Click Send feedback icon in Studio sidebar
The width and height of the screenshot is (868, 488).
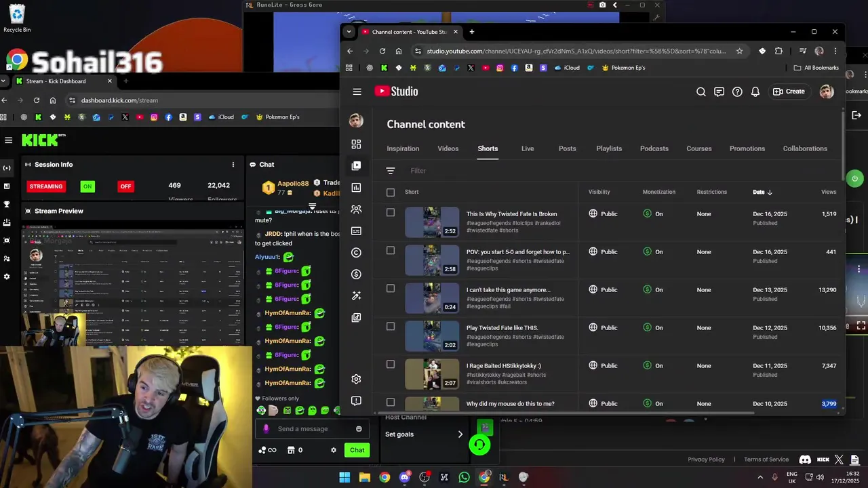click(x=356, y=401)
